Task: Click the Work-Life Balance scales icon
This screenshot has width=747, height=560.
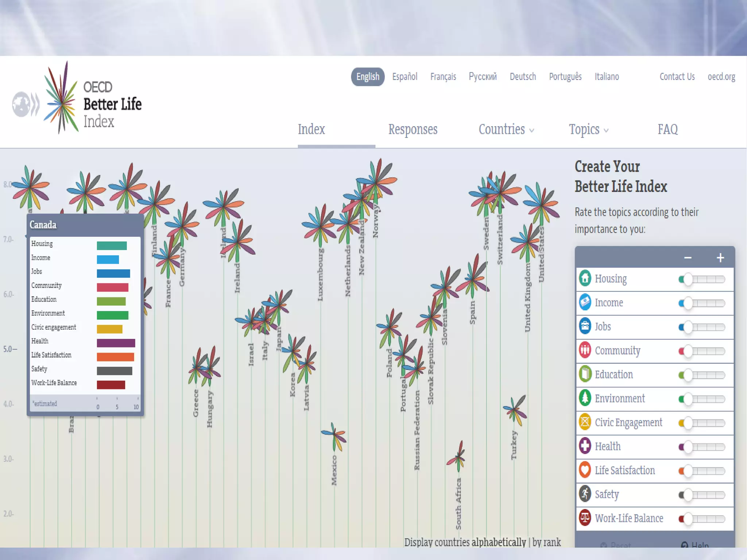Action: pos(585,518)
